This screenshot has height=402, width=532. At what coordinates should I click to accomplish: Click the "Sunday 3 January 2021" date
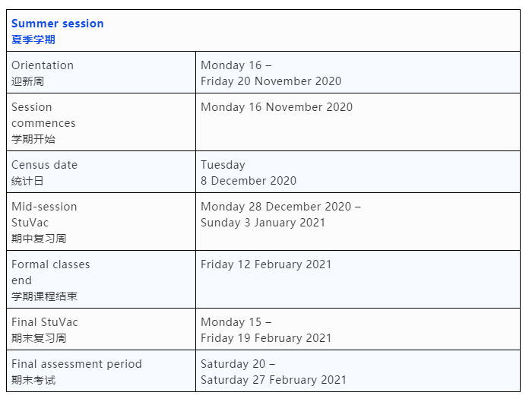coord(263,223)
